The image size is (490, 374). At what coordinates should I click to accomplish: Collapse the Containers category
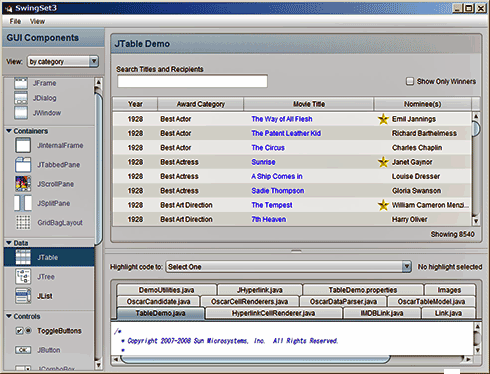[9, 131]
